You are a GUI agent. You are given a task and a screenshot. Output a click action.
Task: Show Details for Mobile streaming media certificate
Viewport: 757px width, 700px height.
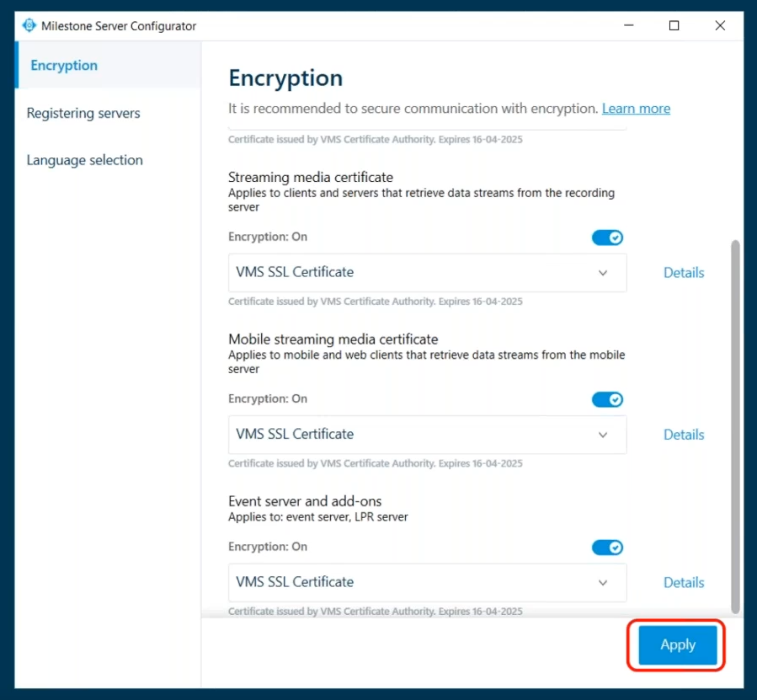(x=684, y=435)
